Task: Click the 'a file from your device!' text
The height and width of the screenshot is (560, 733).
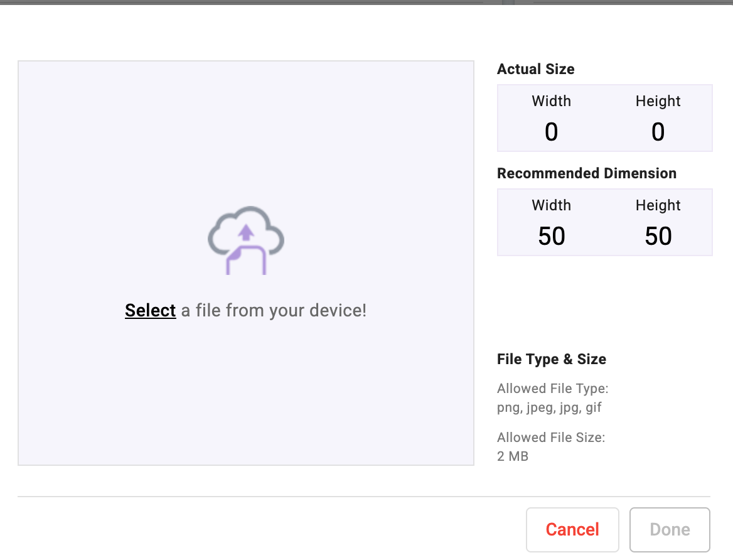Action: [274, 310]
